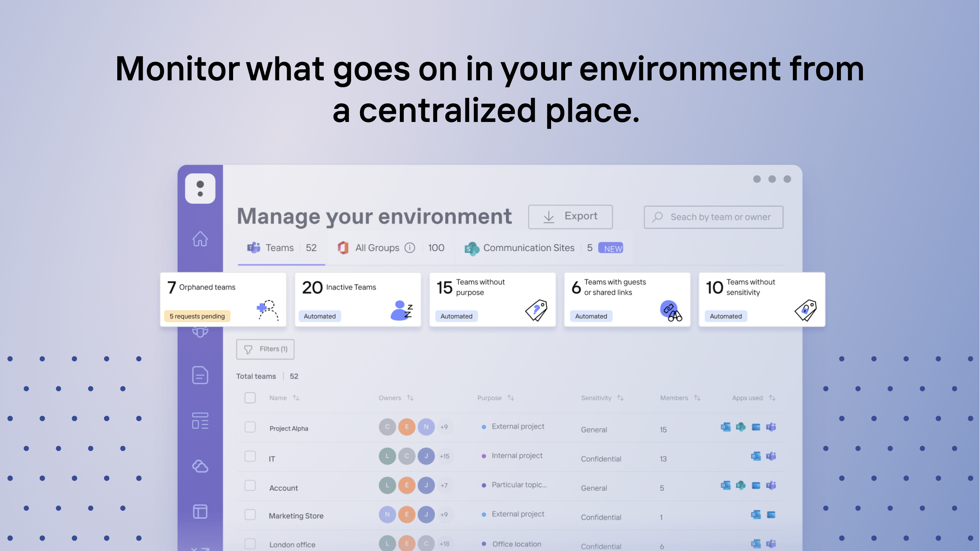Open the Filters (1) button
Screen dimensions: 980x551
265,349
